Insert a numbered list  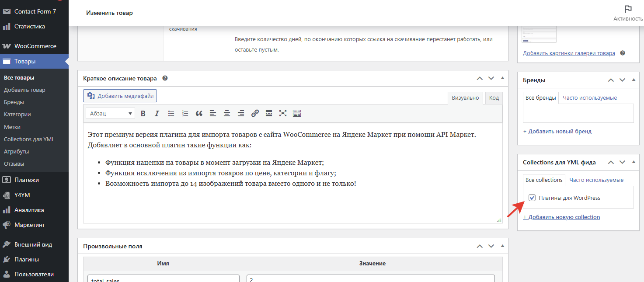(x=185, y=114)
